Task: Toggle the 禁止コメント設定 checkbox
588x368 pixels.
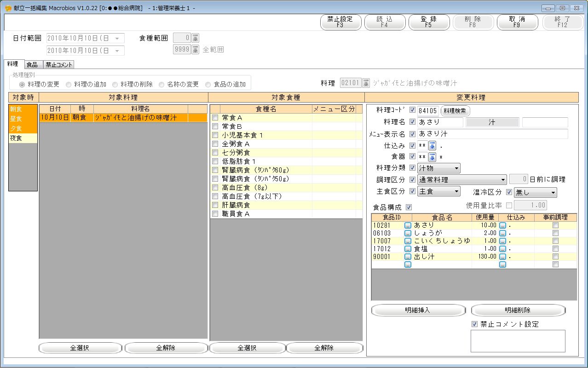Action: click(474, 324)
